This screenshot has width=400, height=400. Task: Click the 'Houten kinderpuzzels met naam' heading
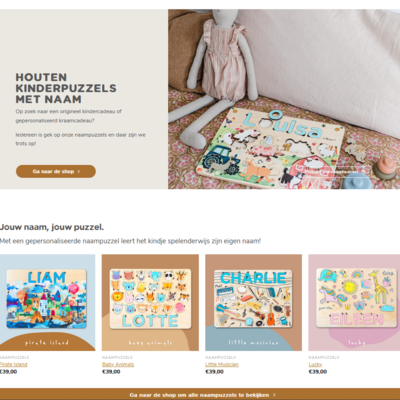[x=66, y=88]
